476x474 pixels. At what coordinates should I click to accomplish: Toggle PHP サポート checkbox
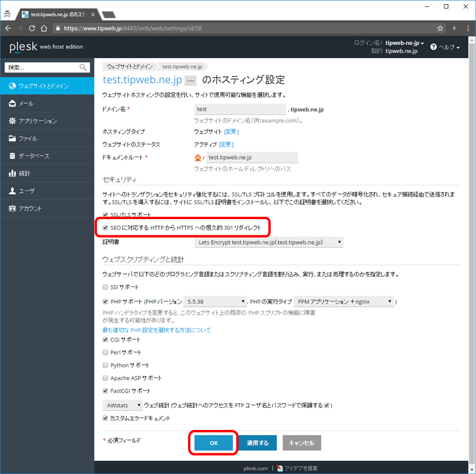click(105, 301)
